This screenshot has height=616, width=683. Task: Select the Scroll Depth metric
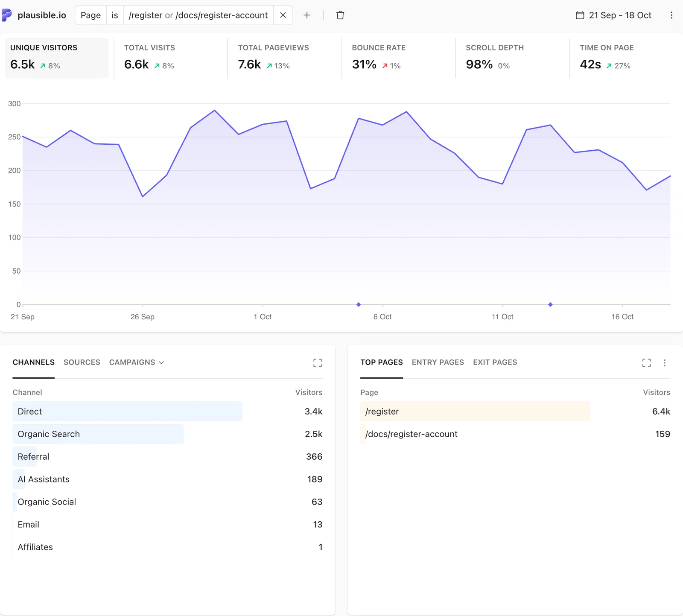coord(512,58)
